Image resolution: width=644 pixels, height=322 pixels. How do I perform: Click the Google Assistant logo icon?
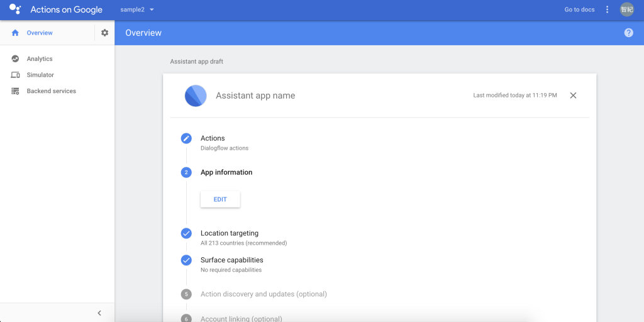[15, 9]
